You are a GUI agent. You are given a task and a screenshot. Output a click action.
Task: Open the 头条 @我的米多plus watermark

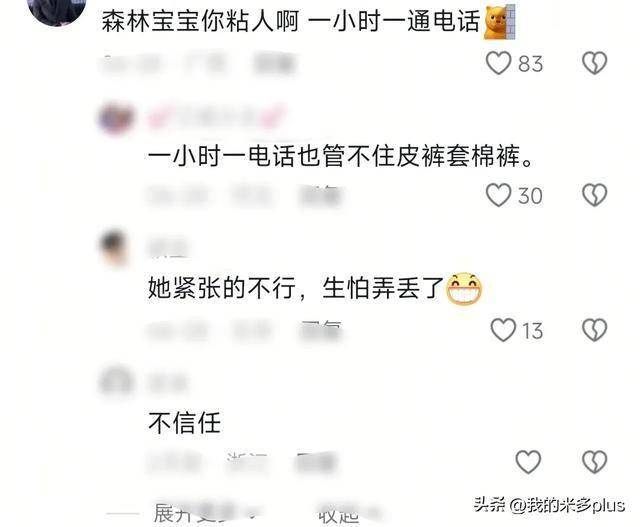pyautogui.click(x=549, y=505)
